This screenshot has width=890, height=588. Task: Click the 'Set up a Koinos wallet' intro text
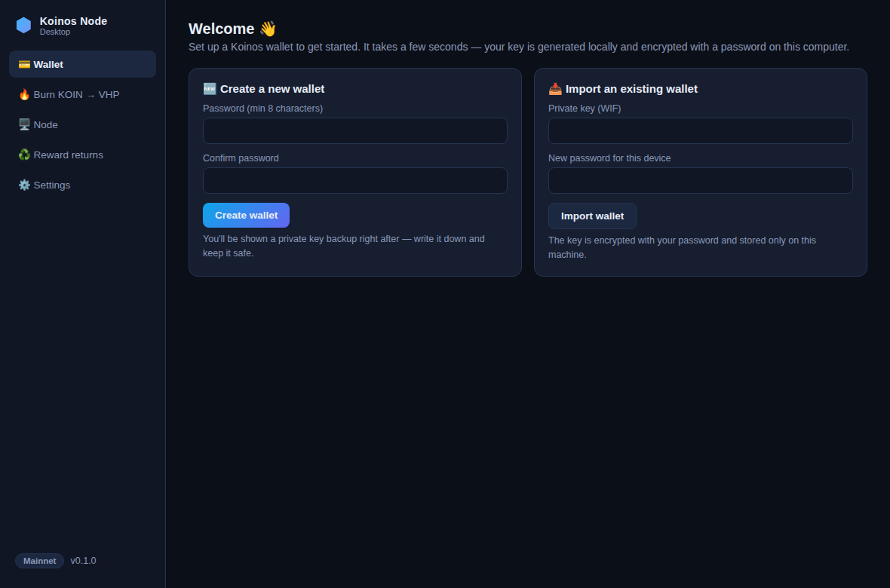click(x=519, y=47)
